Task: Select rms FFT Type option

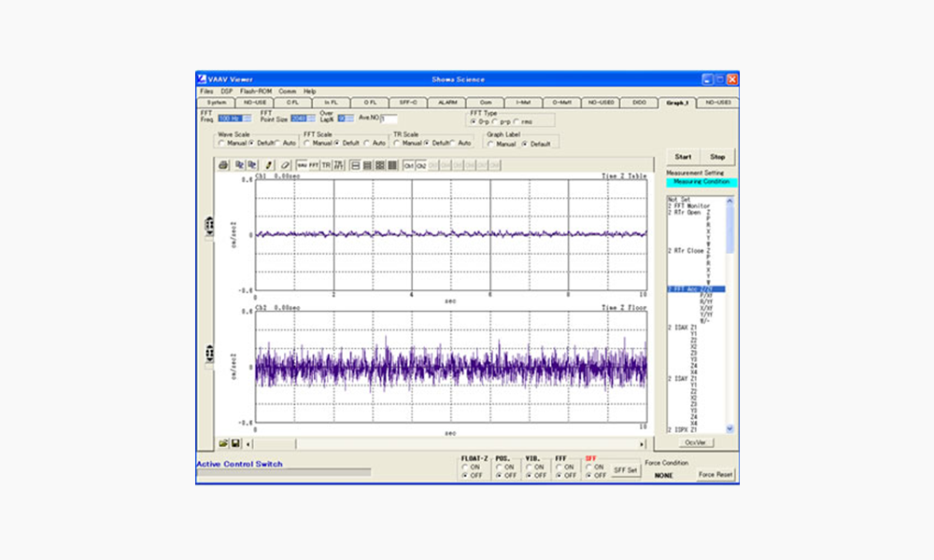Action: click(x=517, y=121)
